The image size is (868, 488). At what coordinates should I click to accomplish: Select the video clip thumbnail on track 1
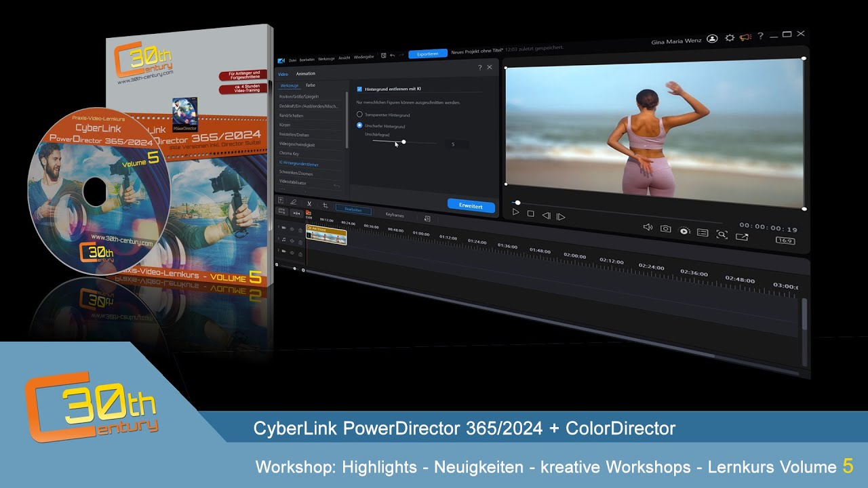[326, 235]
